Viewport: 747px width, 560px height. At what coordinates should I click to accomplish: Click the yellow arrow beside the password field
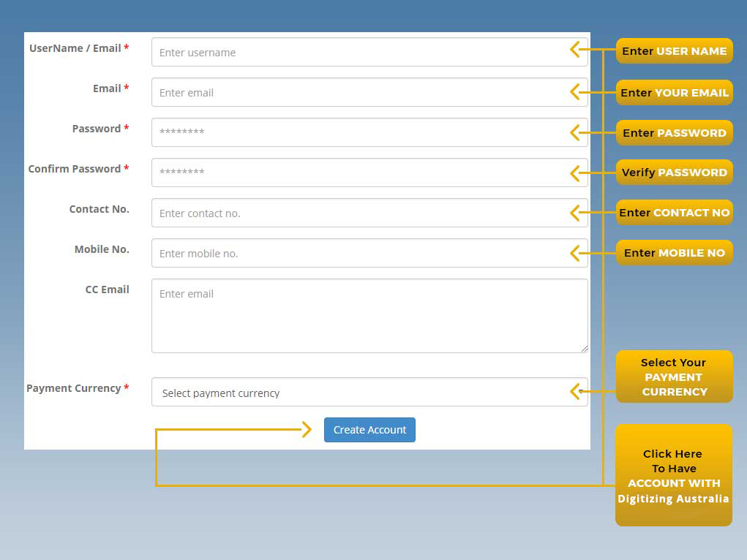tap(575, 132)
